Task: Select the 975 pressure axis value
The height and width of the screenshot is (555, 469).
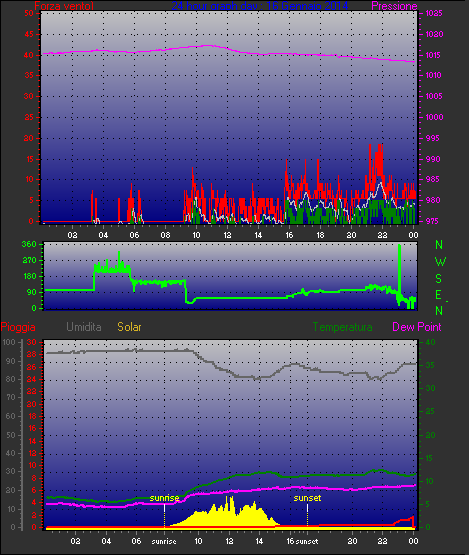Action: tap(433, 221)
